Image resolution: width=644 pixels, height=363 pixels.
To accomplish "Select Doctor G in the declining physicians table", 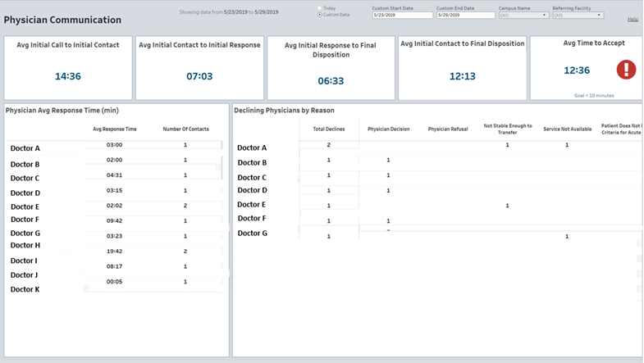I will 252,233.
